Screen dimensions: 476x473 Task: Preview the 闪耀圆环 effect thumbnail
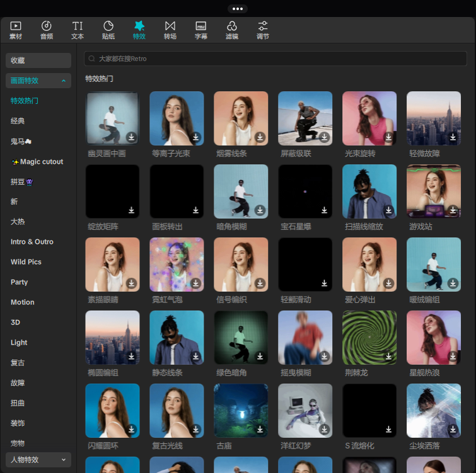(112, 411)
